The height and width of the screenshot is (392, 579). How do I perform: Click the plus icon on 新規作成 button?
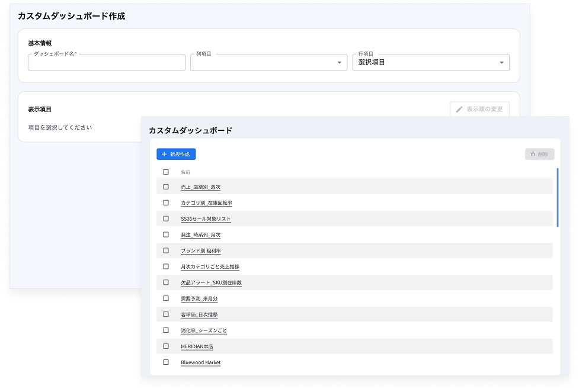coord(164,155)
